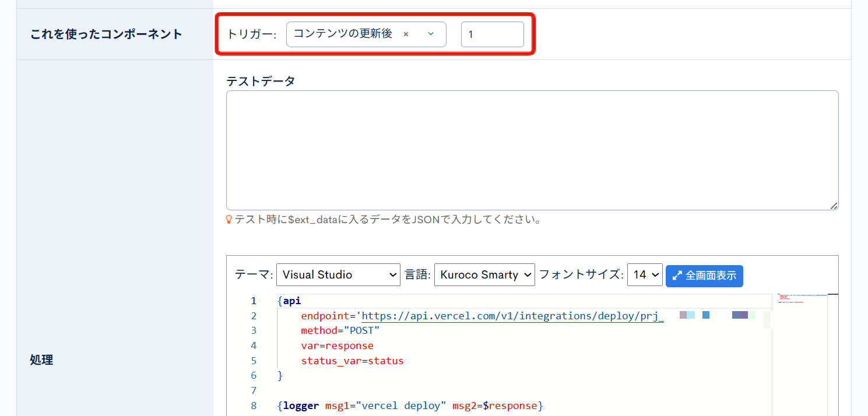Image resolution: width=868 pixels, height=416 pixels.
Task: Click the number field containing 1
Action: click(x=492, y=34)
